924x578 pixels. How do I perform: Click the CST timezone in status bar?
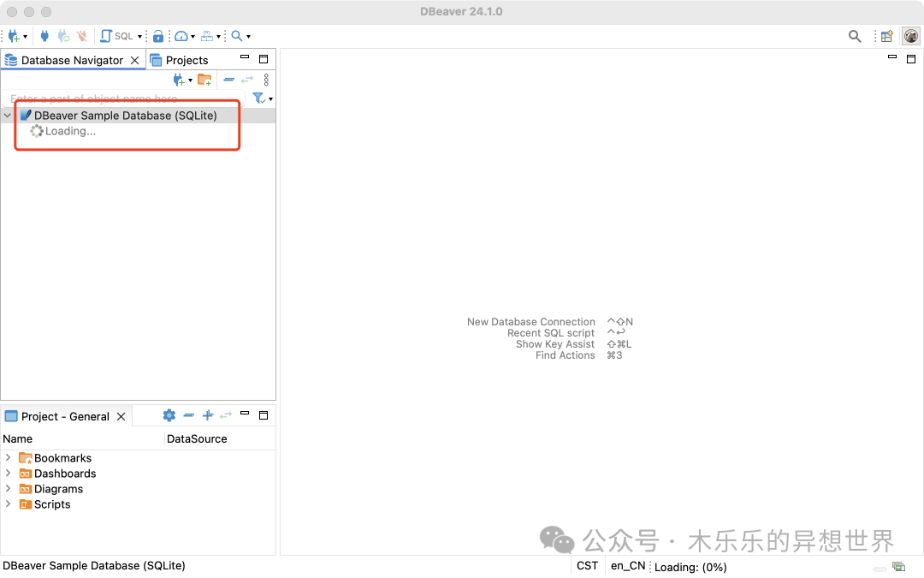tap(587, 566)
